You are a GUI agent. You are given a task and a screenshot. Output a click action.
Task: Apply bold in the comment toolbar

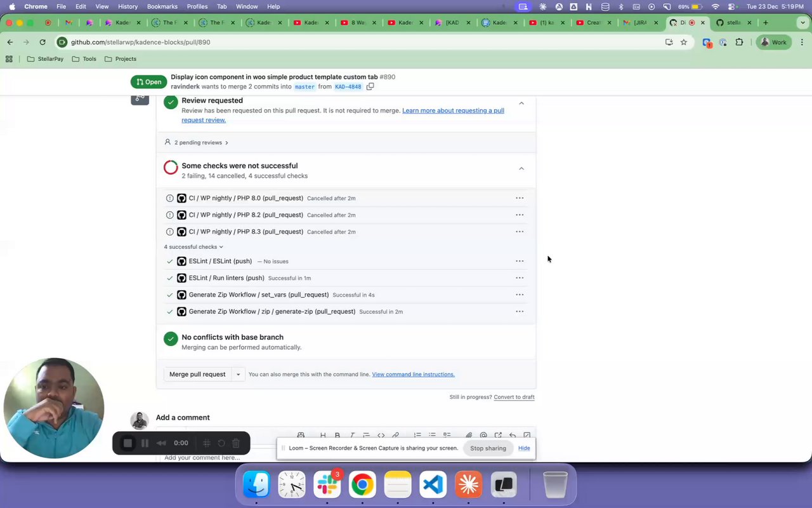click(x=337, y=436)
